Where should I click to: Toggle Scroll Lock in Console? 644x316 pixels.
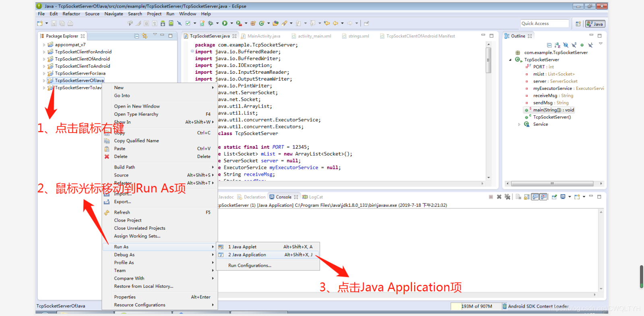point(526,197)
